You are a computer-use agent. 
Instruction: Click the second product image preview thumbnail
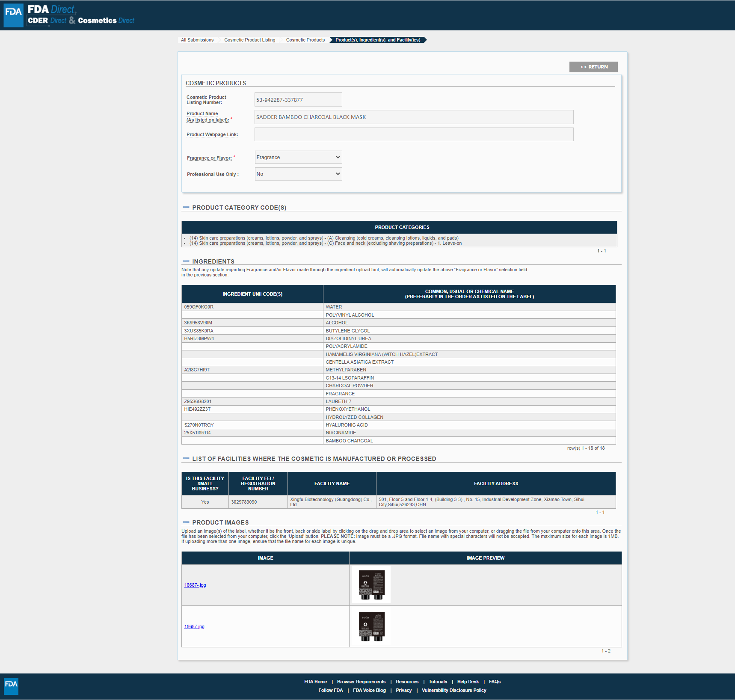(x=371, y=626)
